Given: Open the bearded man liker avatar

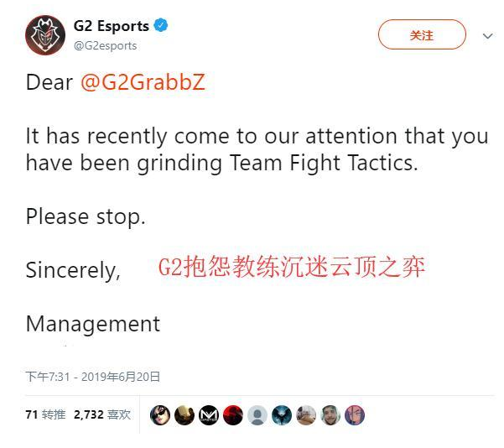Looking at the screenshot, I should coord(330,415).
